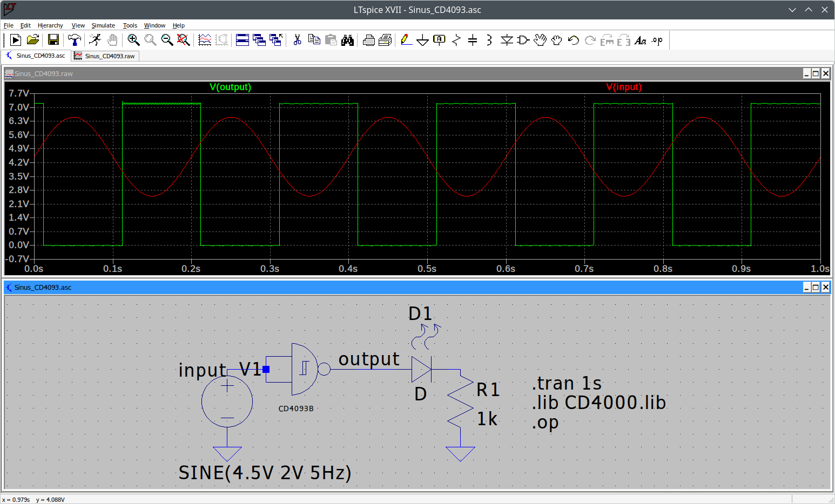Click the V(output) trace label
835x504 pixels.
pyautogui.click(x=230, y=86)
